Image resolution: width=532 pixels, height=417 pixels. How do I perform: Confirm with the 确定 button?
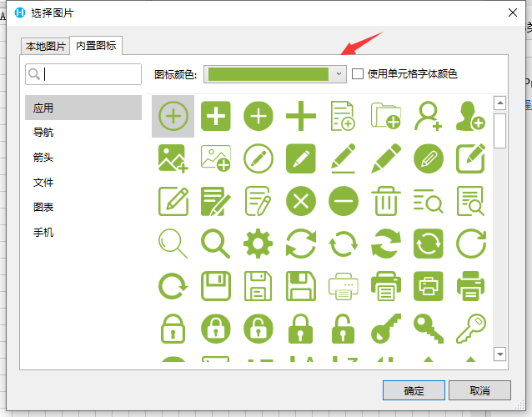414,390
